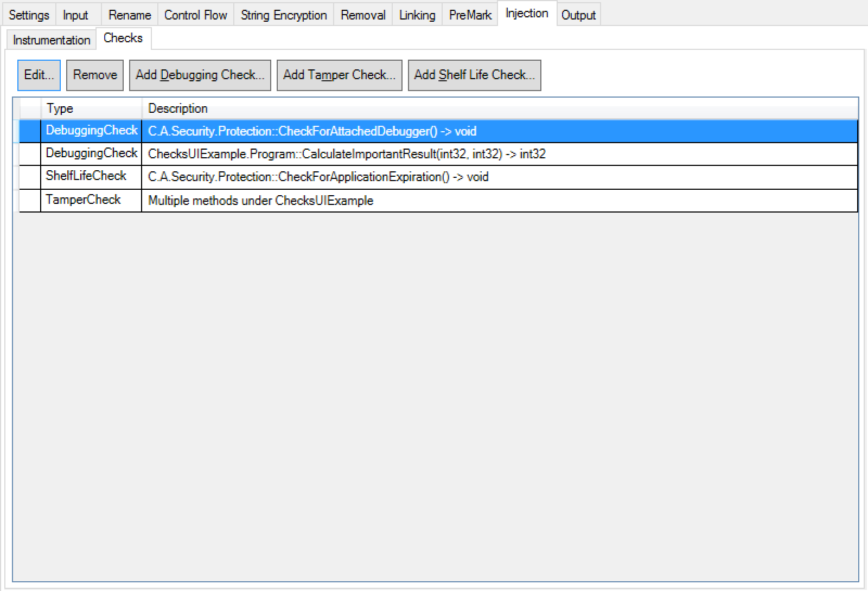Click the Edit button
868x591 pixels.
tap(38, 75)
